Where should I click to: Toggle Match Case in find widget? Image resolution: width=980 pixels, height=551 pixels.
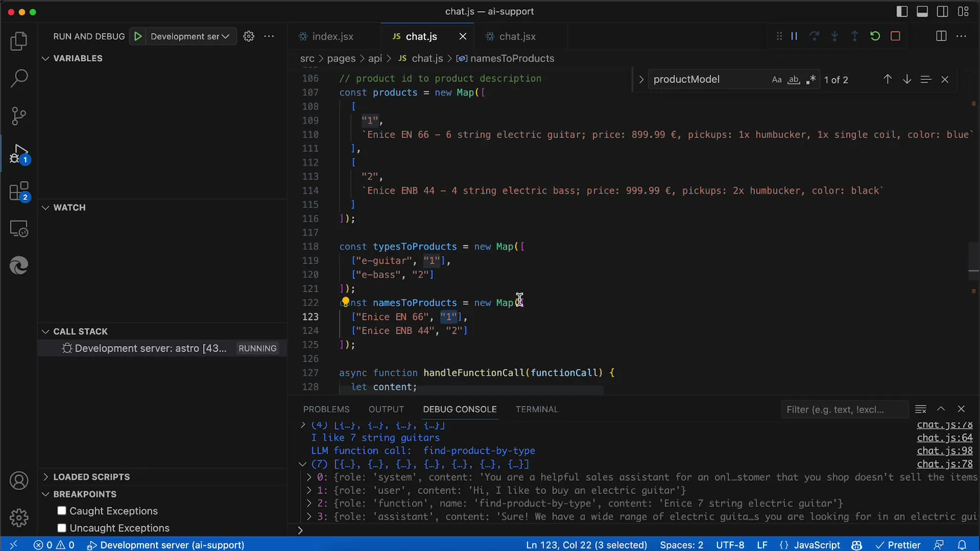tap(777, 80)
